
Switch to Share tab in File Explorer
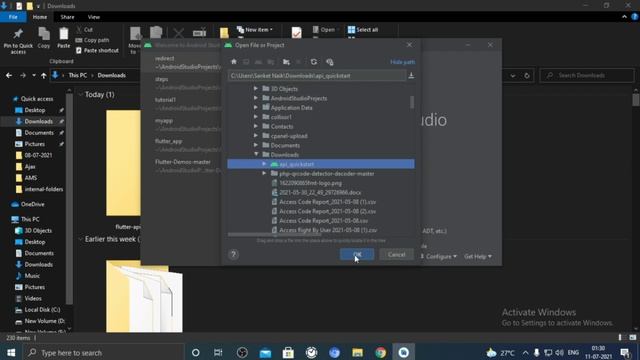[x=67, y=17]
